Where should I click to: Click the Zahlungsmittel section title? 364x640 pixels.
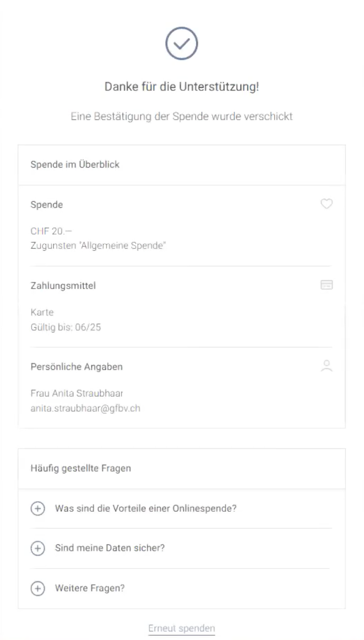(63, 286)
